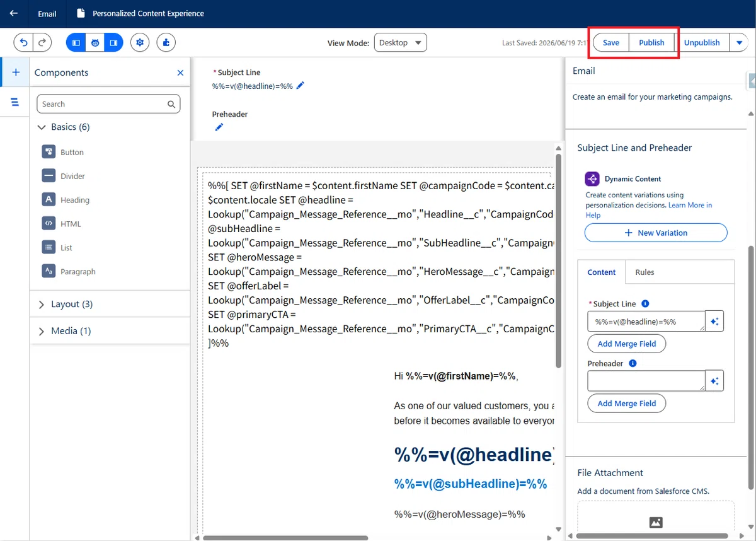This screenshot has width=756, height=541.
Task: Unpublish the email
Action: [x=702, y=43]
